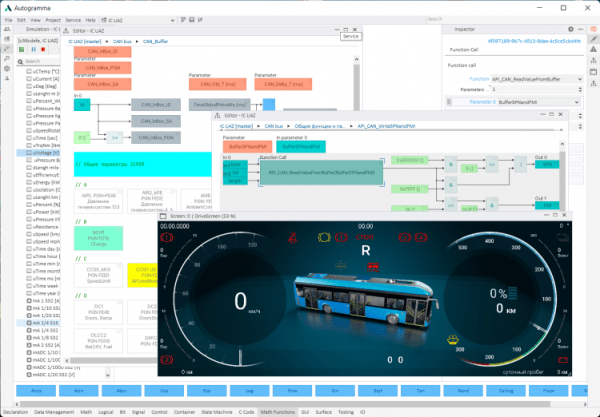Screen dimensions: 600x417
Task: Collapse the Inspector panel with its dash button
Action: (580, 29)
